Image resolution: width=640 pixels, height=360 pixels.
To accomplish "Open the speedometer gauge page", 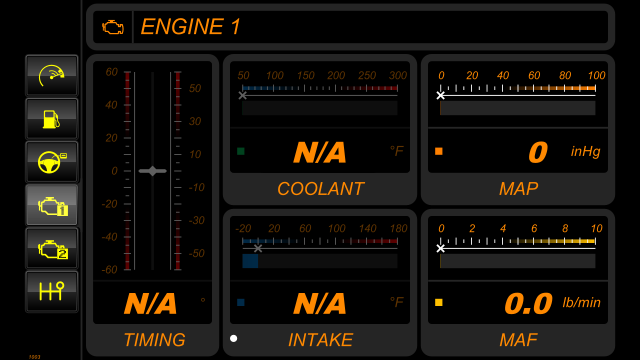I will click(51, 76).
